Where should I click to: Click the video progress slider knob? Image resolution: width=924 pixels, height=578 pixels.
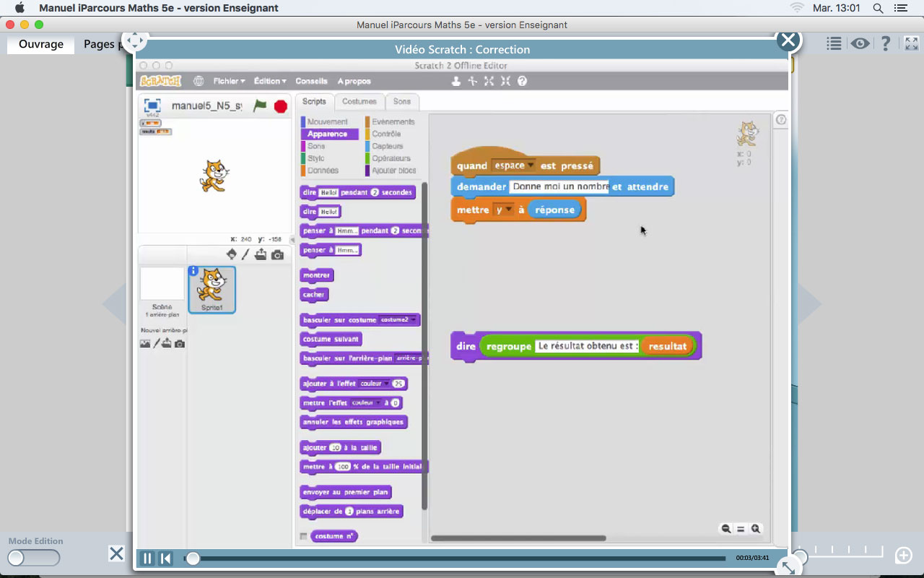pyautogui.click(x=193, y=558)
